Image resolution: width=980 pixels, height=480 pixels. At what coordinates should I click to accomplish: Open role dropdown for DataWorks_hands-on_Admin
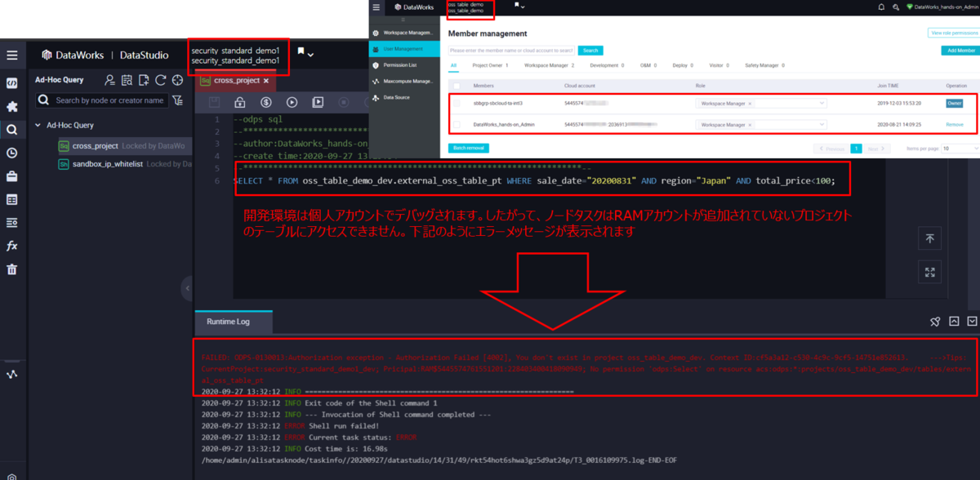click(761, 125)
